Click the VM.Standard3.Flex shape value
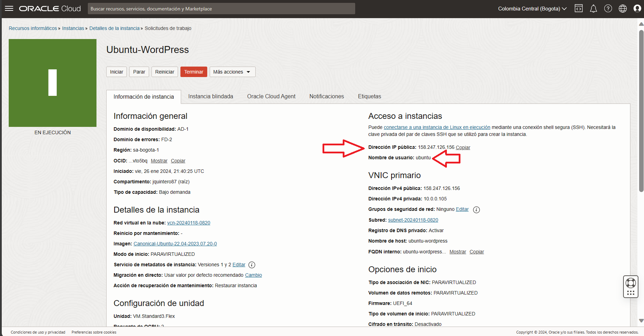The image size is (644, 336). (x=154, y=316)
